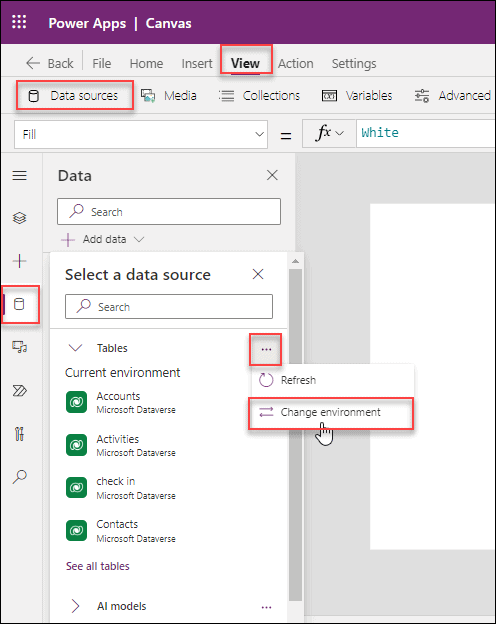This screenshot has height=624, width=496.
Task: Click the See all tables link
Action: (98, 566)
